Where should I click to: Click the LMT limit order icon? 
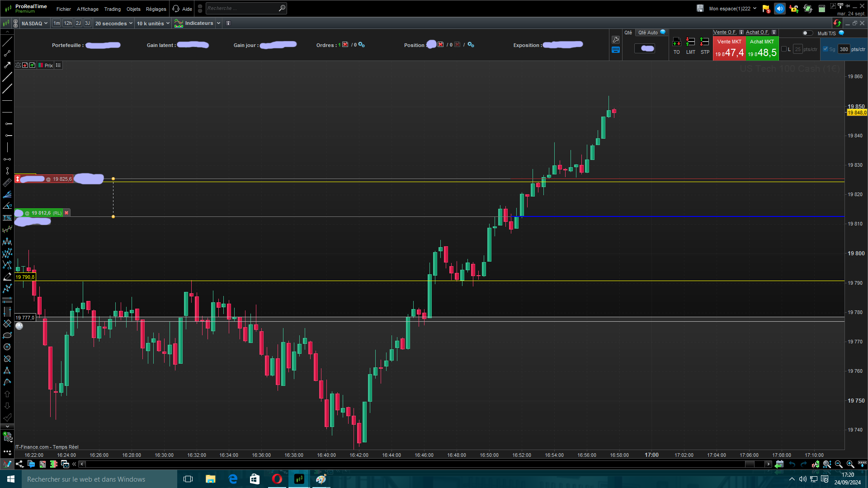click(690, 42)
